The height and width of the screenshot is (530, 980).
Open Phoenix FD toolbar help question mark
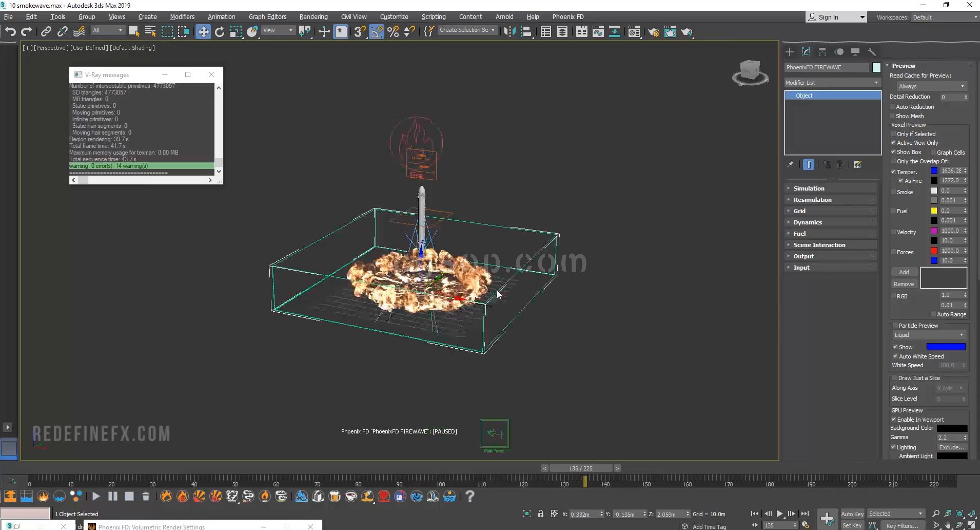(470, 496)
